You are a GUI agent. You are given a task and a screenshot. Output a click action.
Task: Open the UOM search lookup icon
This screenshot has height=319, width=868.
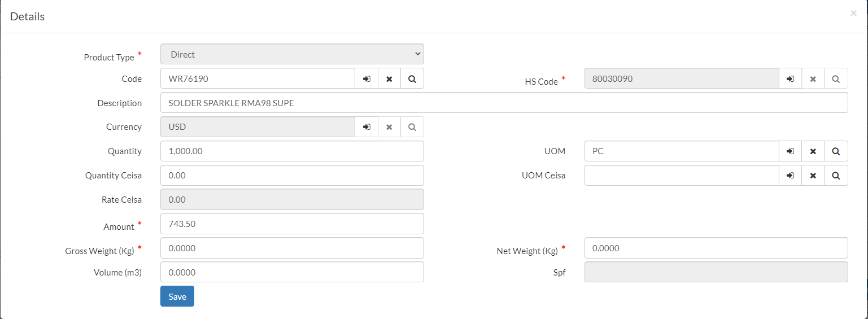click(x=836, y=151)
